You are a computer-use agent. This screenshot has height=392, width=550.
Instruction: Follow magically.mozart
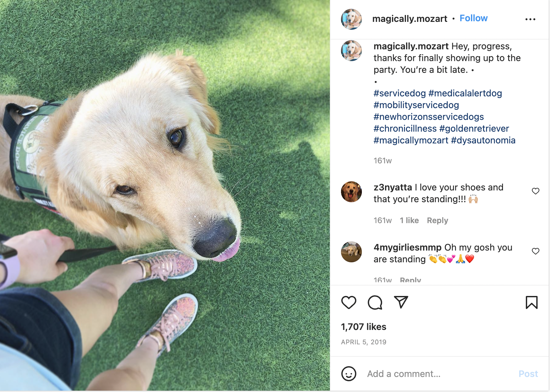(474, 18)
